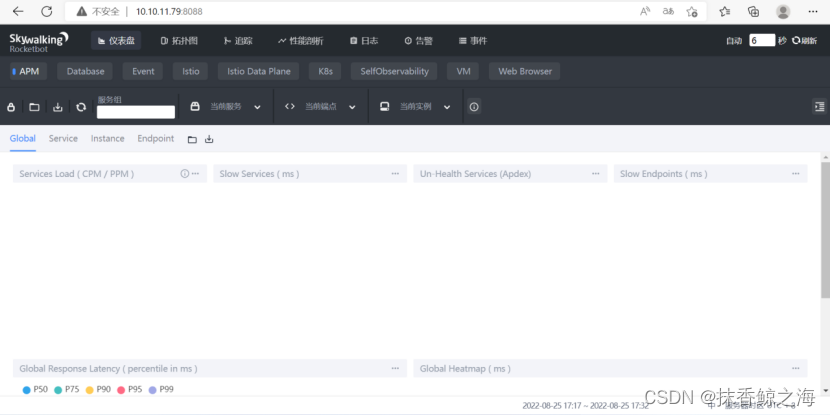This screenshot has width=831, height=416.
Task: Click the Skywalking Rocketbot logo
Action: pyautogui.click(x=39, y=41)
